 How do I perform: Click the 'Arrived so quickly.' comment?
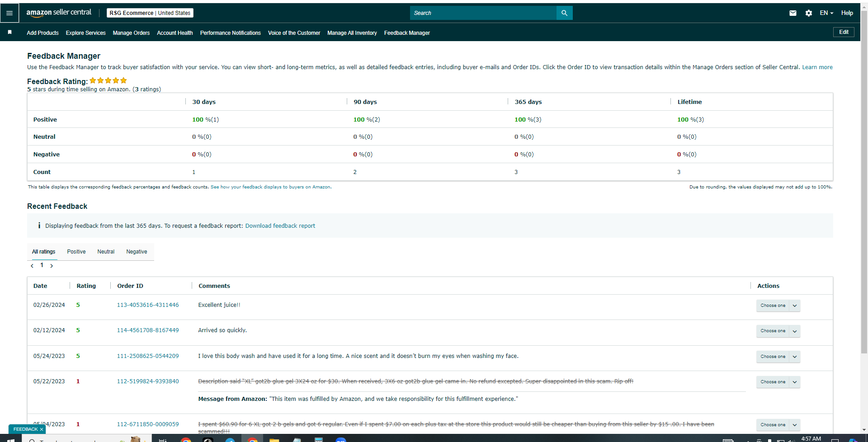click(222, 330)
